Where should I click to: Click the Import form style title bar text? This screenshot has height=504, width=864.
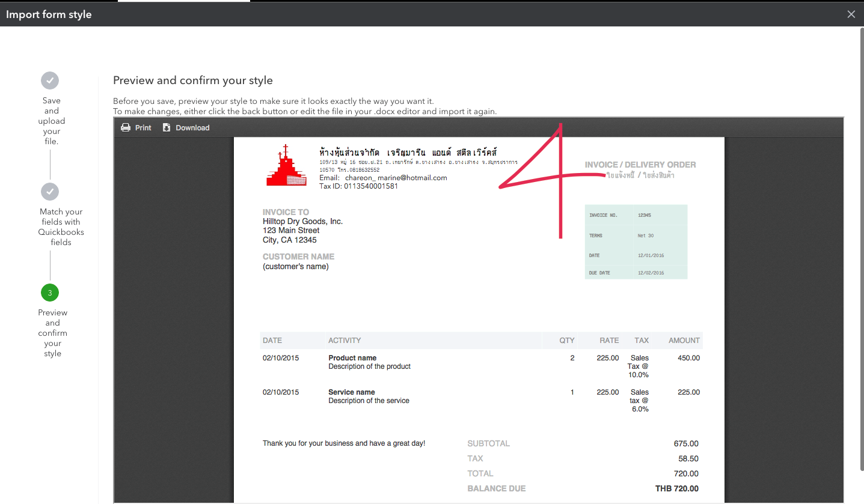[x=48, y=14]
